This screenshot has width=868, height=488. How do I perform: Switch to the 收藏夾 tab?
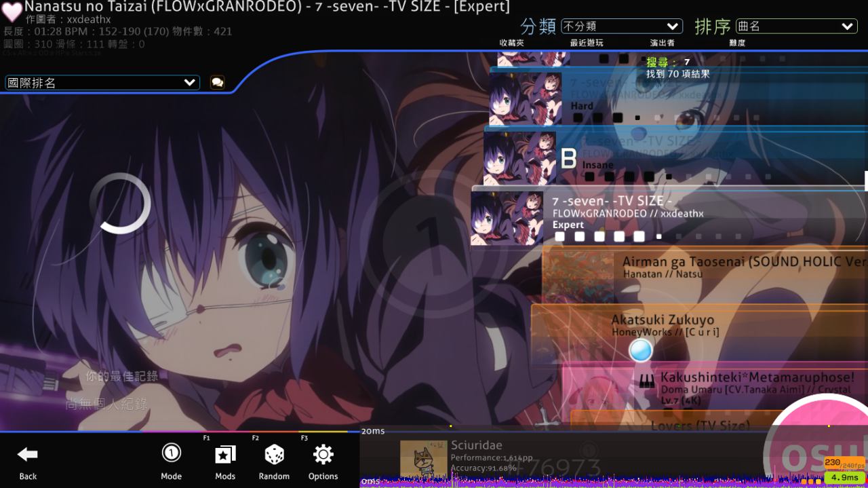pyautogui.click(x=512, y=43)
